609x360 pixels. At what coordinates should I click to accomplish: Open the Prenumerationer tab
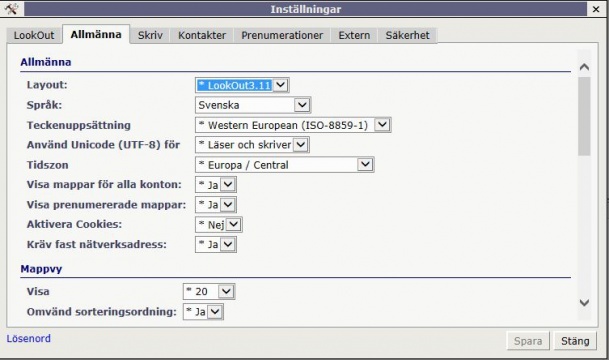282,35
